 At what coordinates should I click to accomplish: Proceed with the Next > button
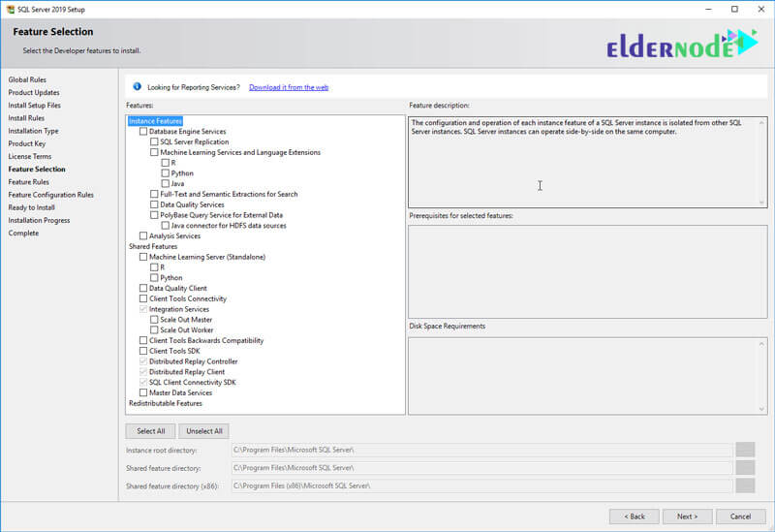[688, 516]
